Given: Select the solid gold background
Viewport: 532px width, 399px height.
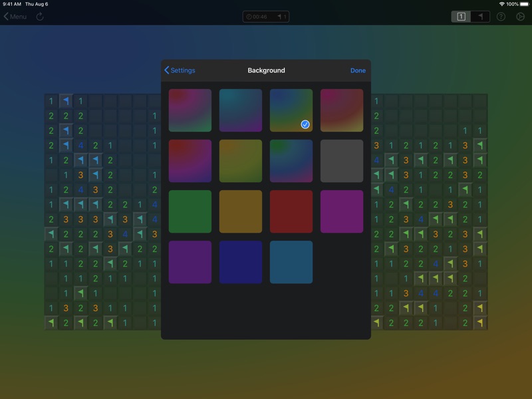Looking at the screenshot, I should click(x=241, y=211).
